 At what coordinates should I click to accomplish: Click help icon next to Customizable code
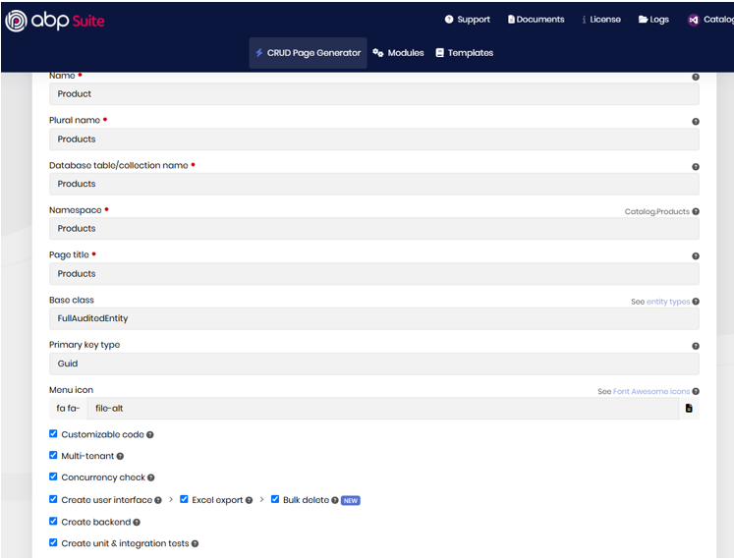pyautogui.click(x=149, y=435)
